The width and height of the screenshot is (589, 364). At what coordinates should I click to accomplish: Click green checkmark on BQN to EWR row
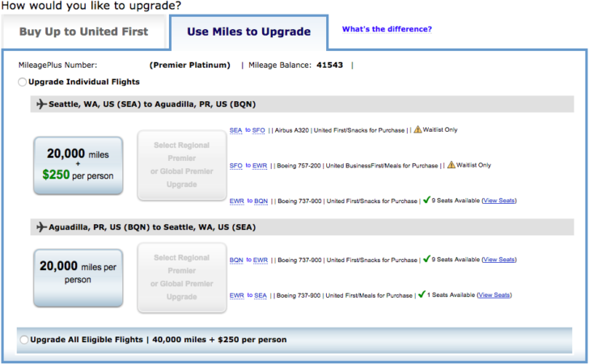(x=426, y=259)
